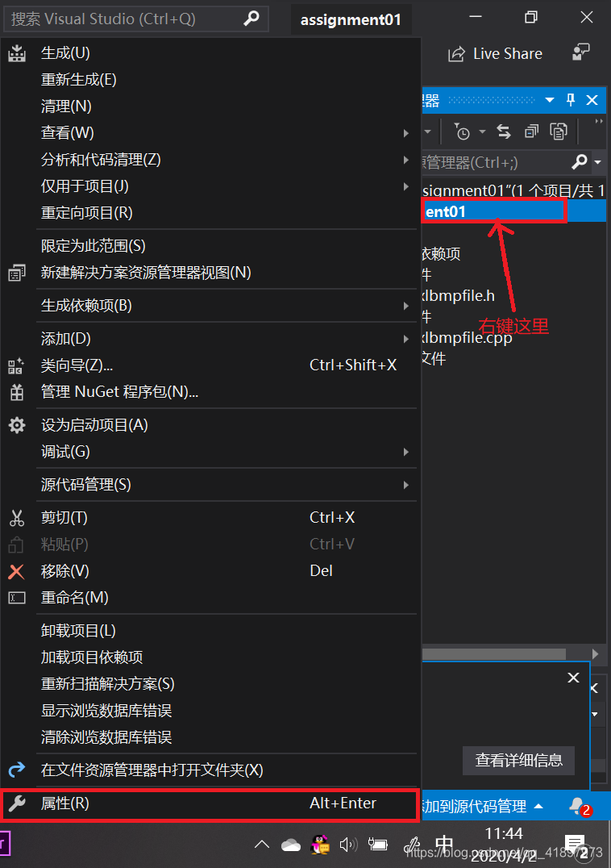Click sync with active document icon
The height and width of the screenshot is (868, 611).
tap(504, 131)
